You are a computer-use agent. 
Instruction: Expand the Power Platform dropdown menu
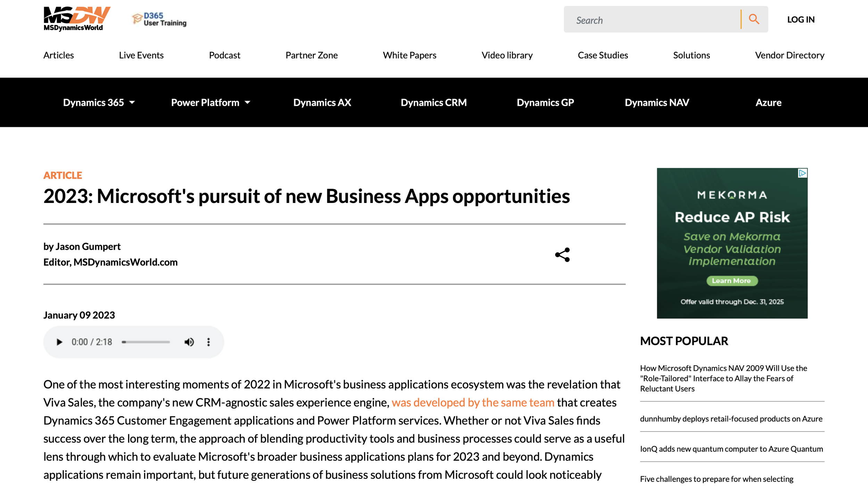point(210,103)
